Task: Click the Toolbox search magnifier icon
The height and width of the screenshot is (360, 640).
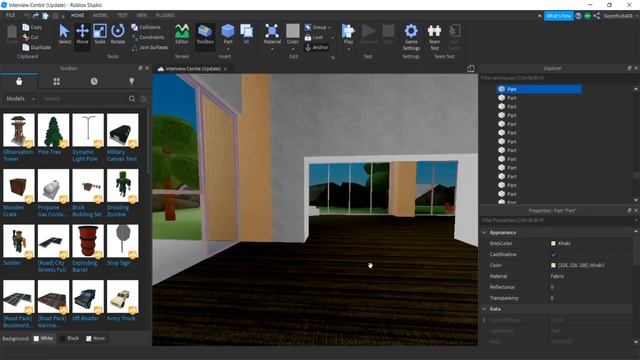Action: (x=132, y=99)
